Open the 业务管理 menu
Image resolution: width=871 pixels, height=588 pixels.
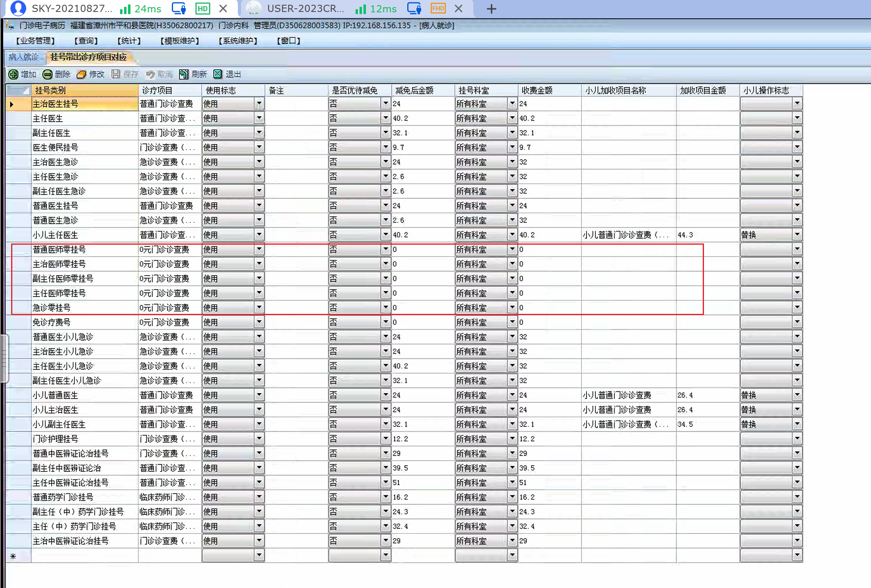pos(35,41)
